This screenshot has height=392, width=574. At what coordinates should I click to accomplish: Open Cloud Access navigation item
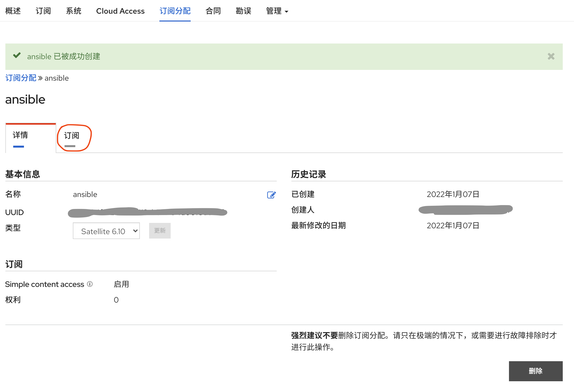(120, 11)
